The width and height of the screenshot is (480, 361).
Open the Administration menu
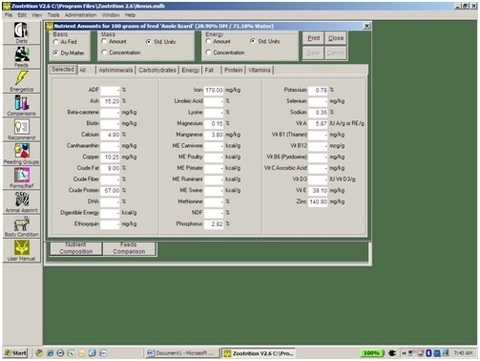click(81, 15)
